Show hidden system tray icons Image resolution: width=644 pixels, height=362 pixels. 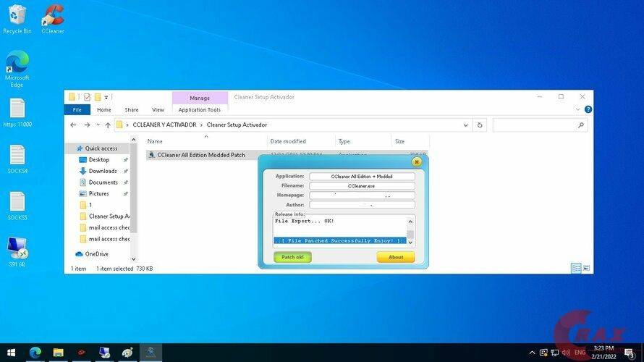point(533,353)
